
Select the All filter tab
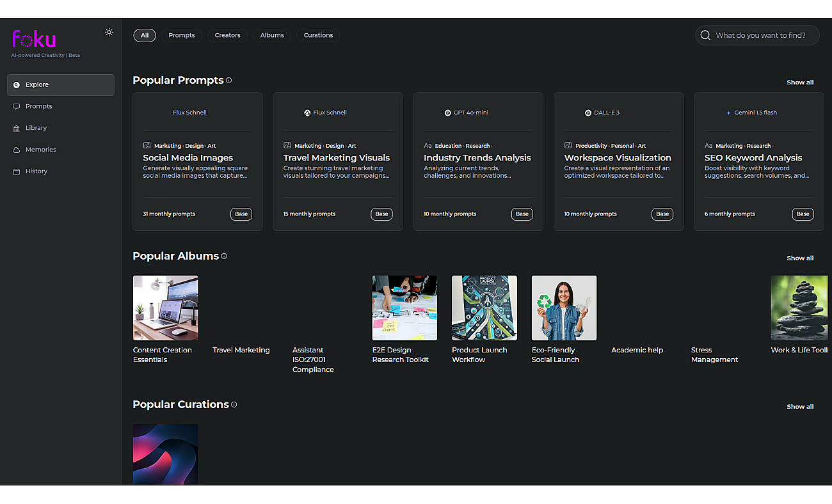pyautogui.click(x=145, y=35)
